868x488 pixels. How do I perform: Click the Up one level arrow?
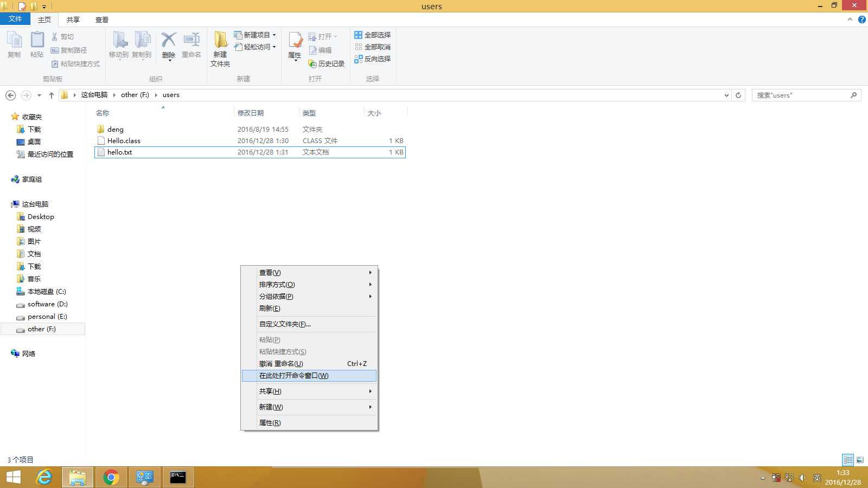51,95
